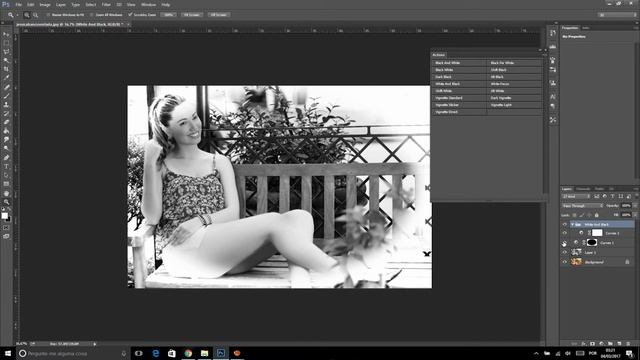Click the Background layer thumbnail
The image size is (640, 360).
point(576,262)
